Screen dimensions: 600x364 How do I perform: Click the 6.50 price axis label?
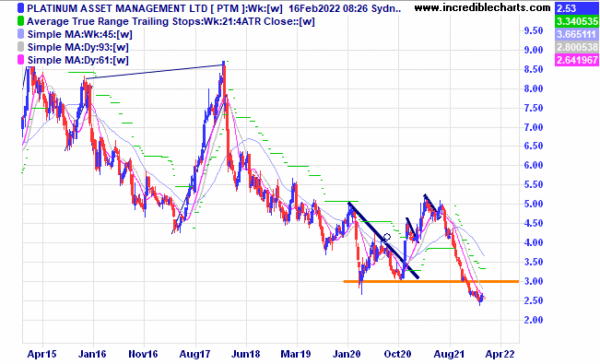click(x=534, y=146)
